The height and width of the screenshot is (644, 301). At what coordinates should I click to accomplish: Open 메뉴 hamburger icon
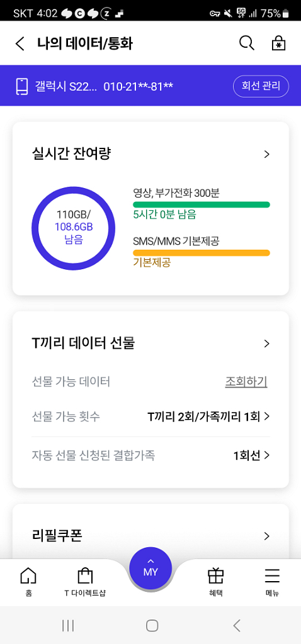(x=272, y=582)
